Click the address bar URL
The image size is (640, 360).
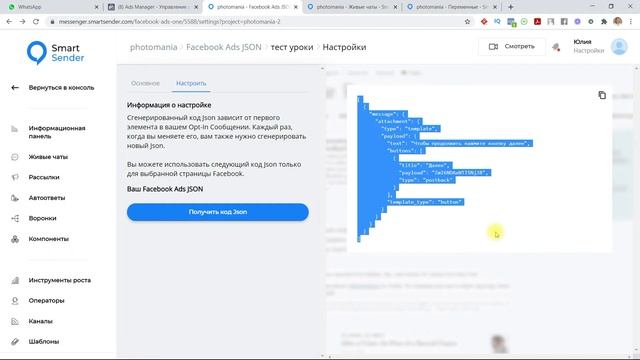click(169, 22)
